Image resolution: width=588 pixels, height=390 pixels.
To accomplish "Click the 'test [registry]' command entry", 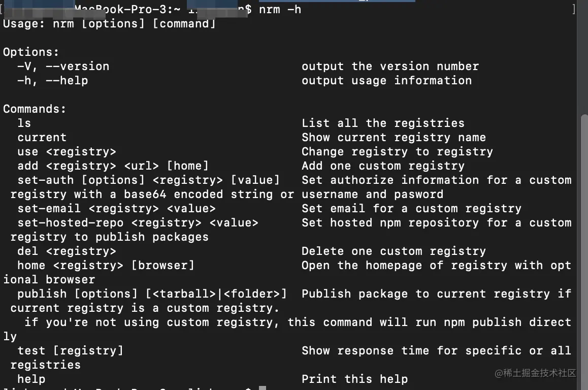I will tap(70, 351).
